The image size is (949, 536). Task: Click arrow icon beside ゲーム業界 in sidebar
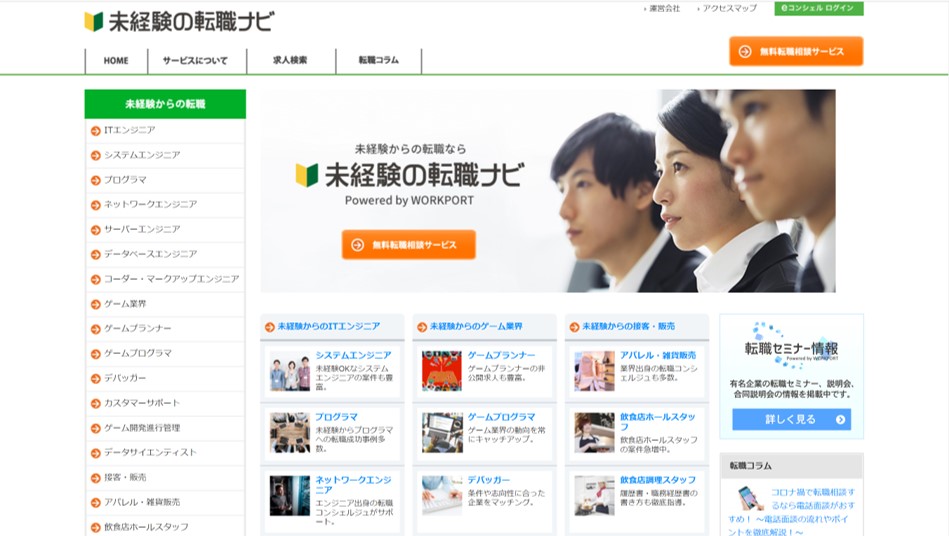point(96,304)
